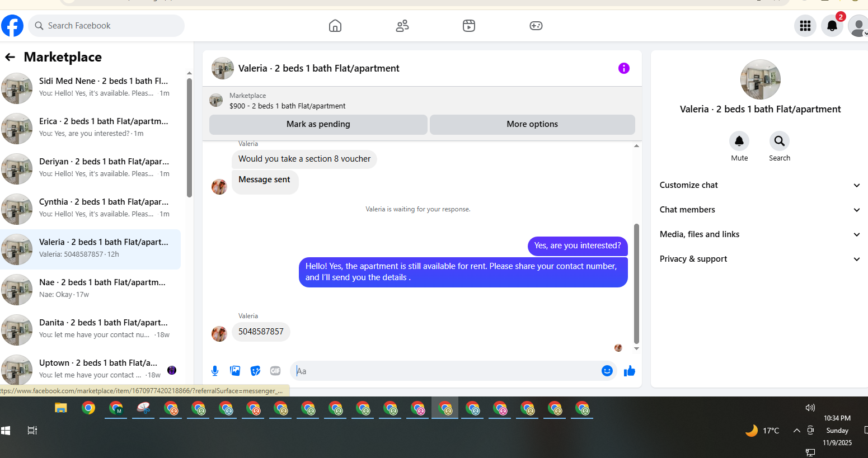Open Danita's conversation
868x458 pixels.
tap(91, 330)
